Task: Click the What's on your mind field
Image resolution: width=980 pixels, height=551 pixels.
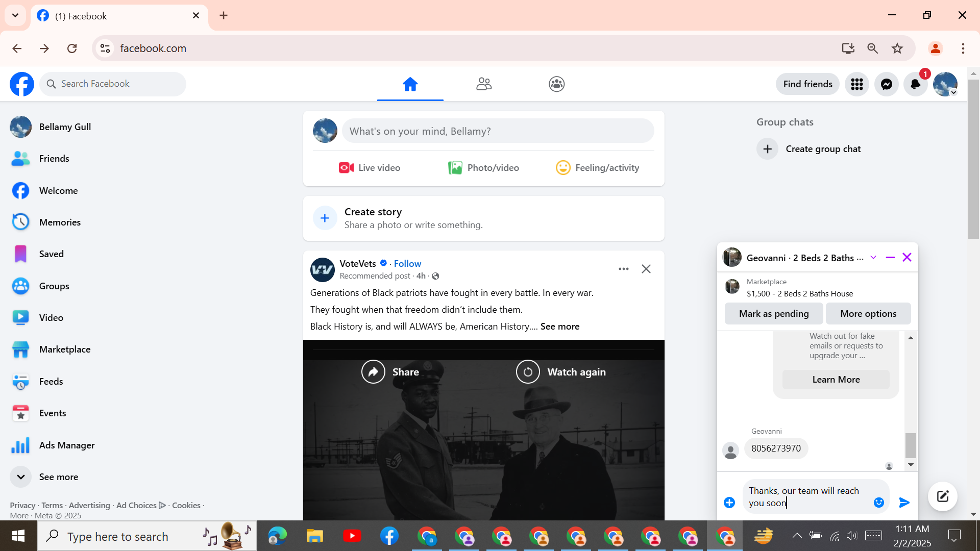Action: [498, 131]
